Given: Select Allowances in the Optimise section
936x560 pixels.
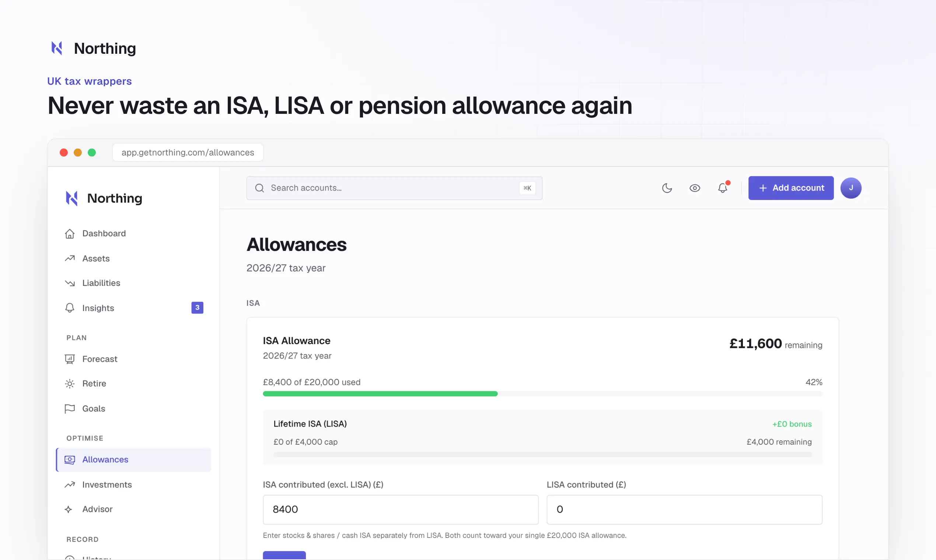Looking at the screenshot, I should (x=134, y=460).
